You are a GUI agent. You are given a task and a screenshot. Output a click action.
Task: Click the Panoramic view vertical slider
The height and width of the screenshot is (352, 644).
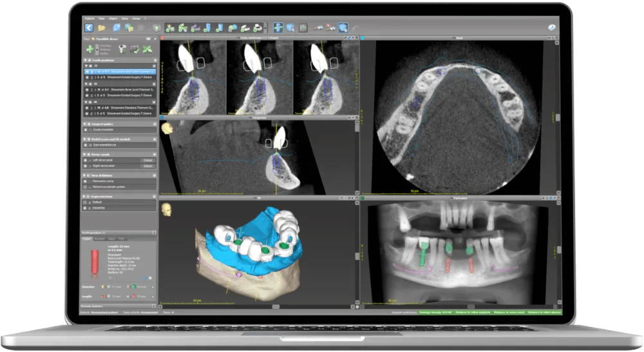tap(559, 250)
